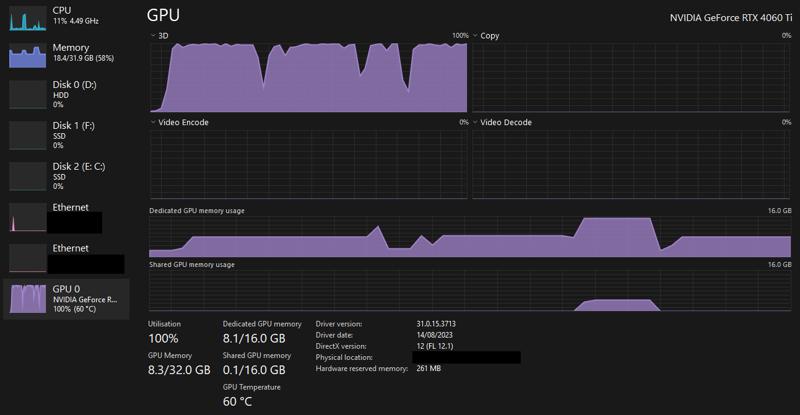Click the Copy engine graph area

click(632, 78)
